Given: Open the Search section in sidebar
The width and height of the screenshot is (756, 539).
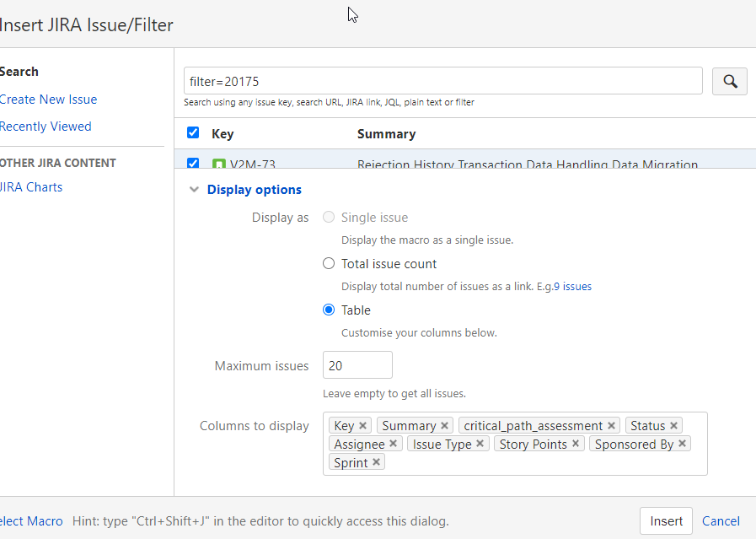Looking at the screenshot, I should 19,72.
